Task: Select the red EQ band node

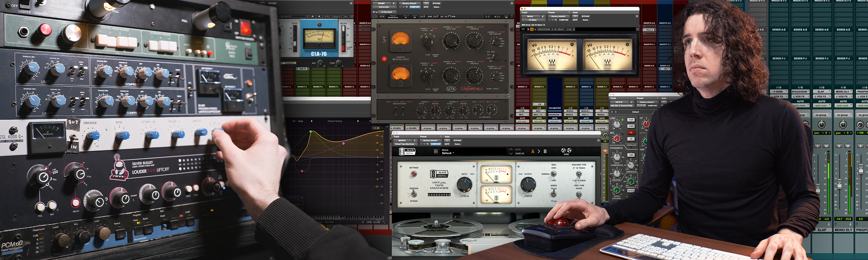Action: (x=302, y=171)
